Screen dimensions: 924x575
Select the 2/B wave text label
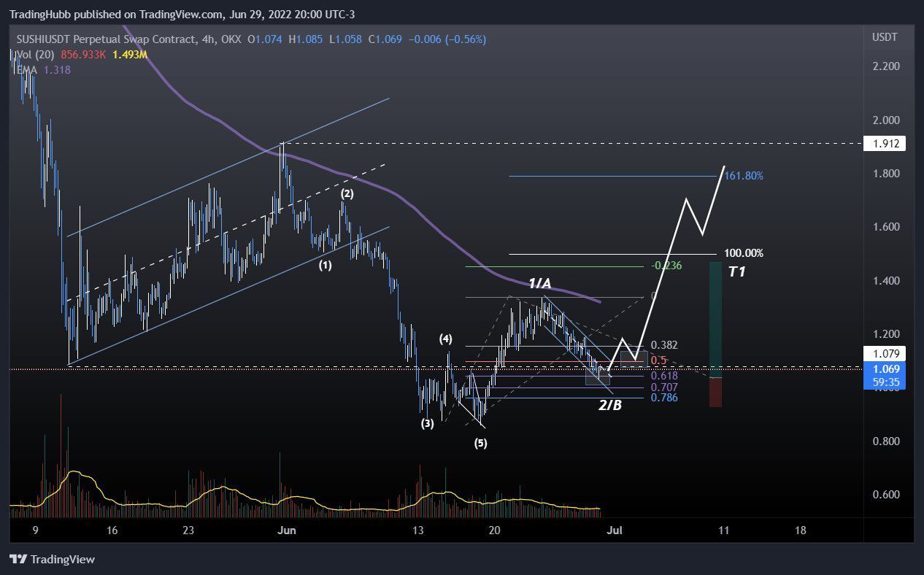610,404
